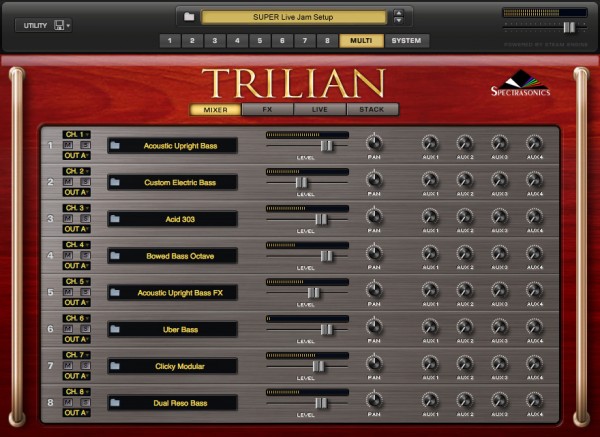600x437 pixels.
Task: Open the CH. 8 MIDI channel dropdown
Action: [x=77, y=392]
